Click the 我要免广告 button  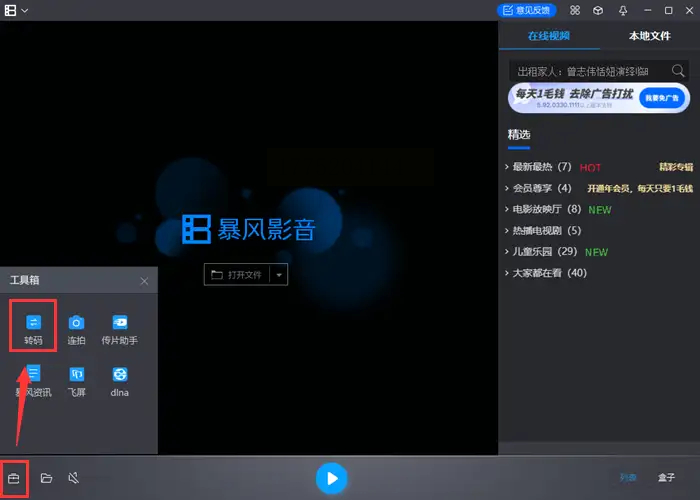coord(662,98)
